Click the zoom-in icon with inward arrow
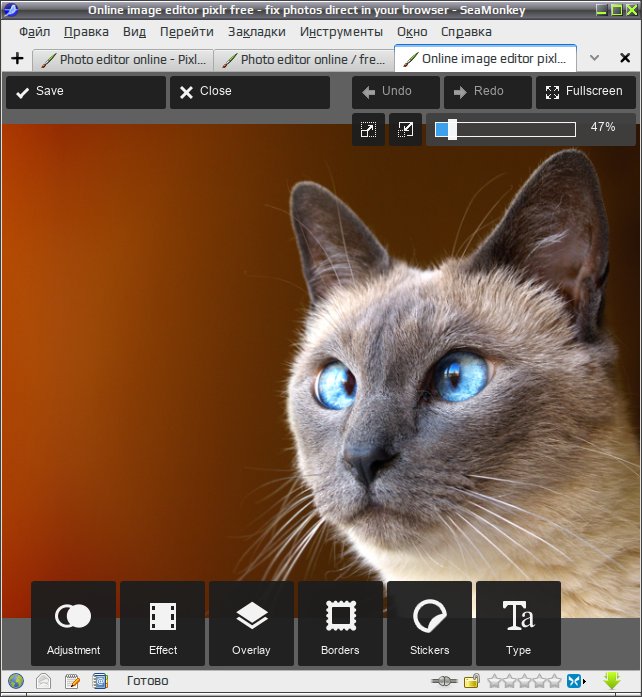Image resolution: width=642 pixels, height=697 pixels. point(405,129)
